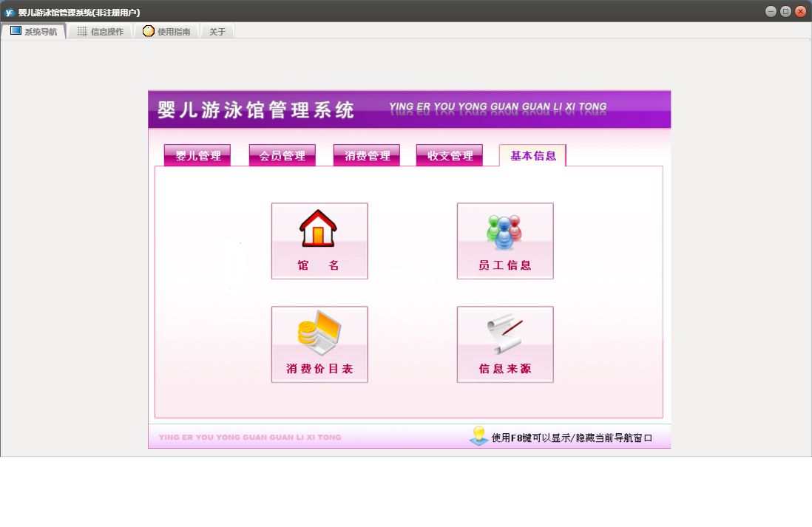Image resolution: width=812 pixels, height=527 pixels.
Task: Minimize the application window
Action: point(771,11)
